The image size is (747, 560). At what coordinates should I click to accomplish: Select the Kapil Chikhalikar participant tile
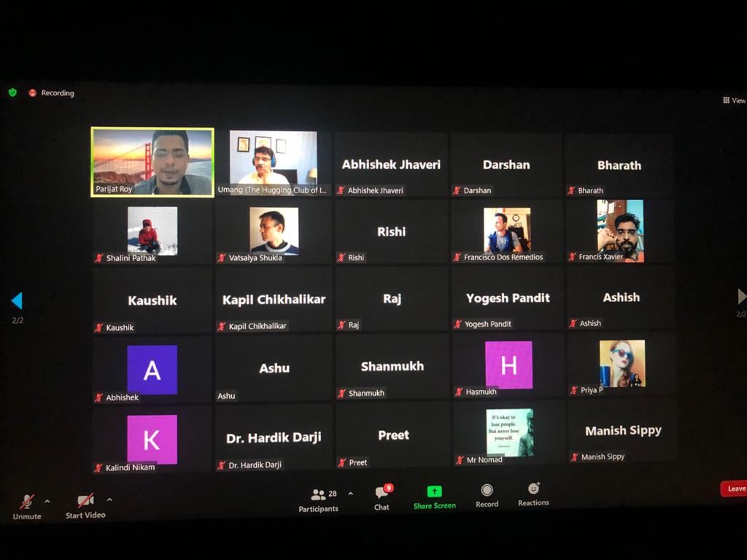tap(274, 299)
